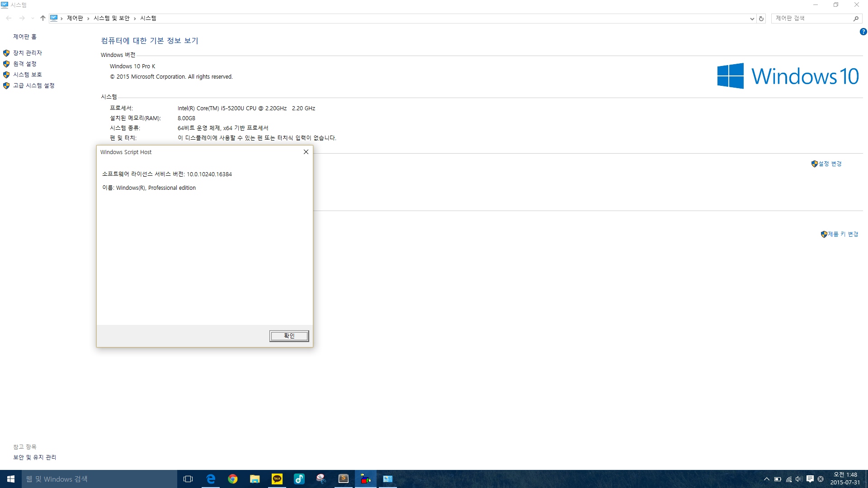Image resolution: width=868 pixels, height=488 pixels.
Task: Select 시스템 및 보안 in the breadcrumb
Action: (x=112, y=18)
